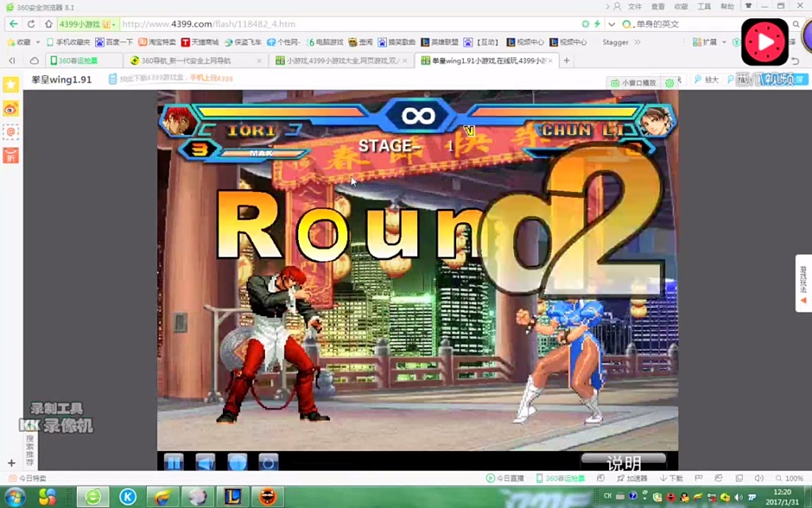Open the 电脑游戏 bookmark
Image resolution: width=812 pixels, height=508 pixels.
(324, 42)
